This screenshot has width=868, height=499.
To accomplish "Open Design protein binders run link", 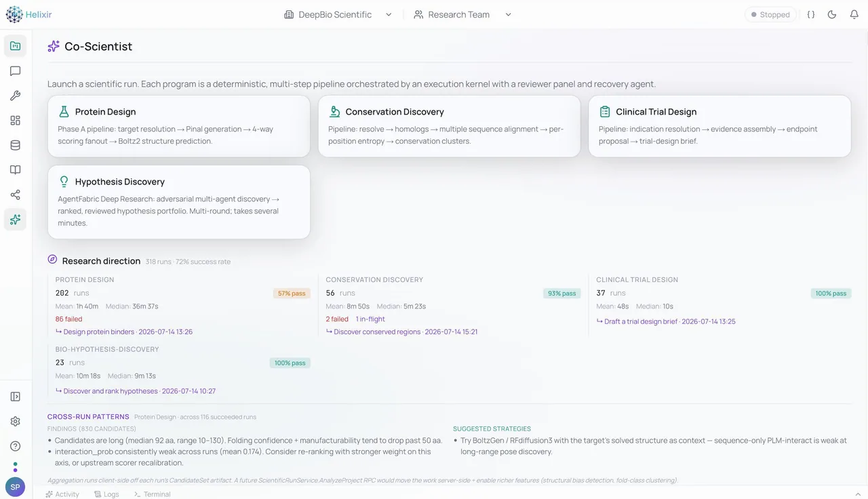I will pos(124,332).
